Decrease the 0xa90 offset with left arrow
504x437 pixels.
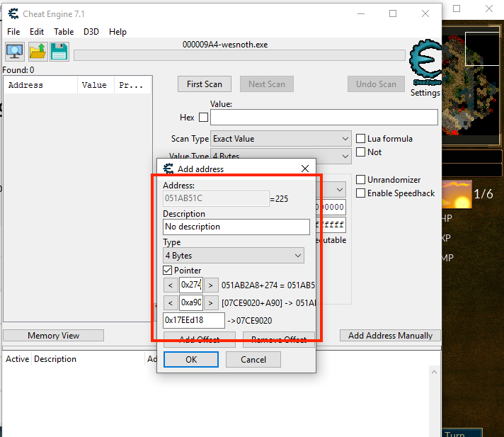point(171,302)
